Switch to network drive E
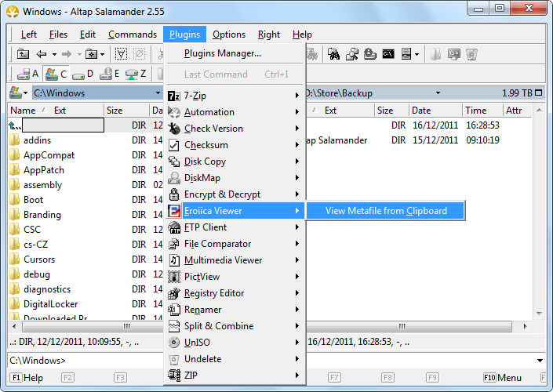The width and height of the screenshot is (553, 392). click(x=109, y=74)
